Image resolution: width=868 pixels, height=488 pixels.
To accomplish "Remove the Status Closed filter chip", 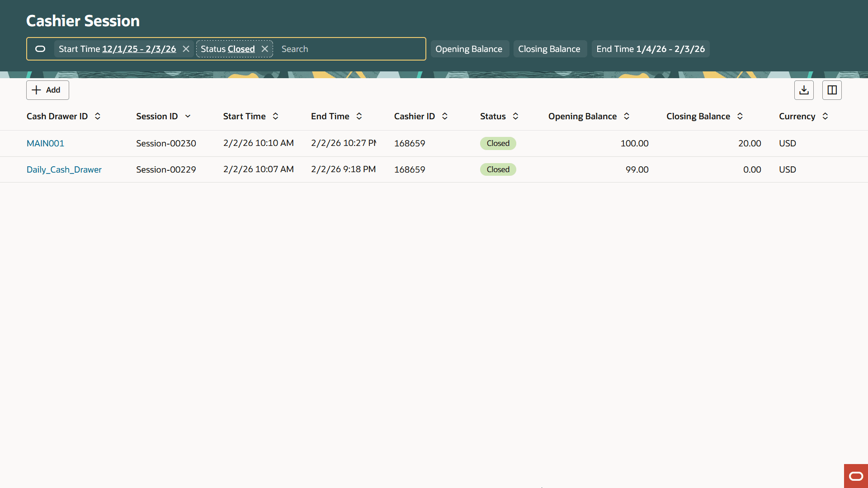I will pyautogui.click(x=264, y=49).
